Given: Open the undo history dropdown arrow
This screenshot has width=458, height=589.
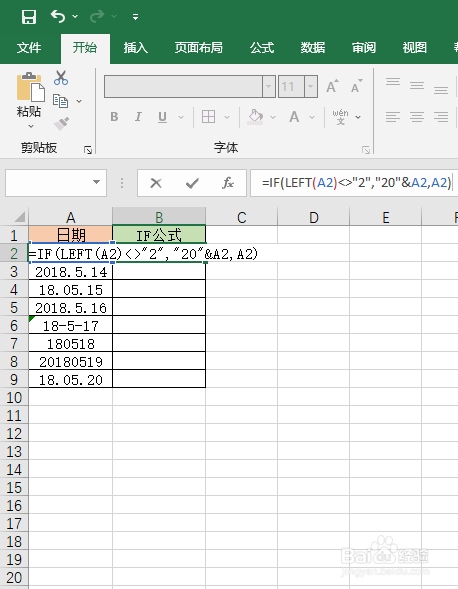Looking at the screenshot, I should (75, 17).
